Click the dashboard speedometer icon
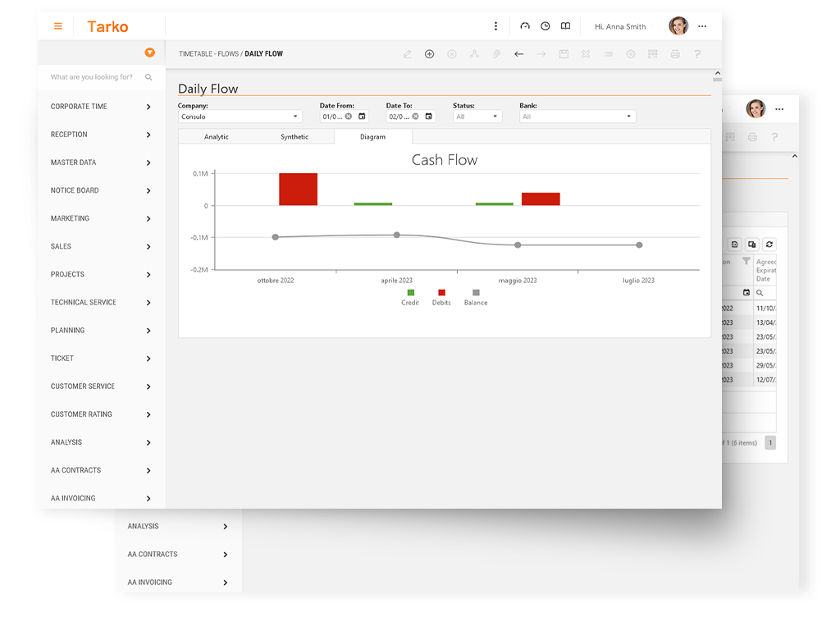Screen dimensions: 840x640 point(525,26)
